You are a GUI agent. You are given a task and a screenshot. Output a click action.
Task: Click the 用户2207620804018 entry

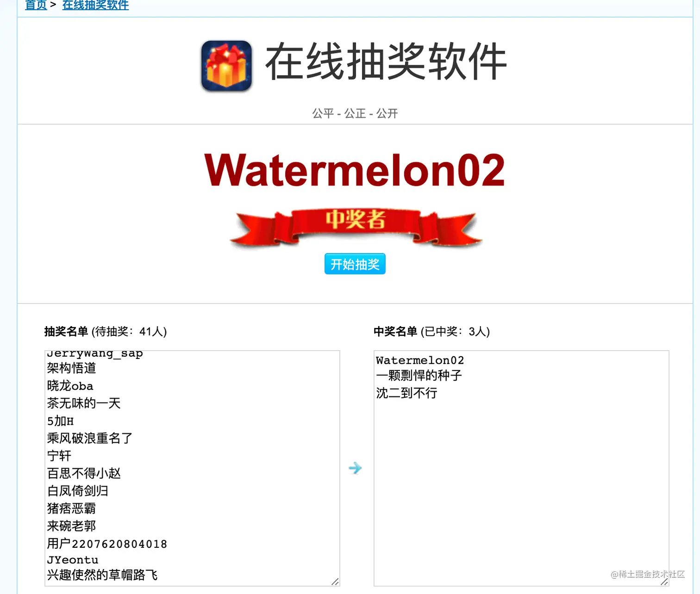coord(107,544)
